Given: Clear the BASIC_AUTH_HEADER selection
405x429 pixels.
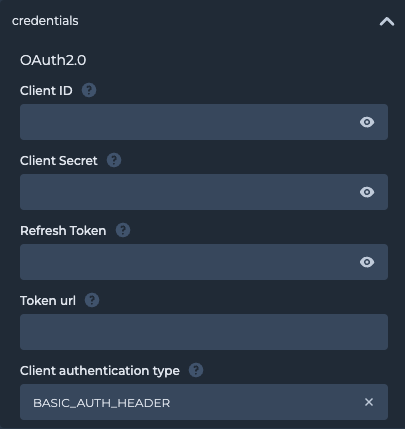Looking at the screenshot, I should tap(369, 402).
